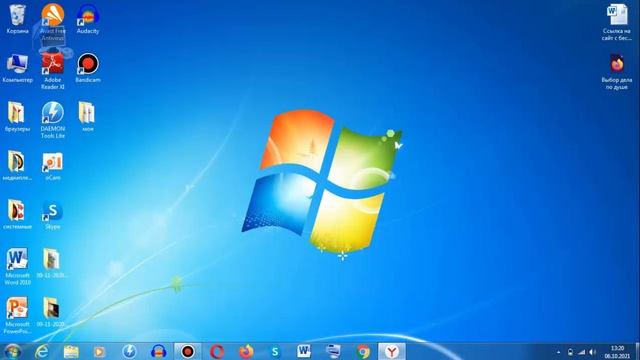Launch the oCam desktop shortcut
This screenshot has height=360, width=640.
53,166
